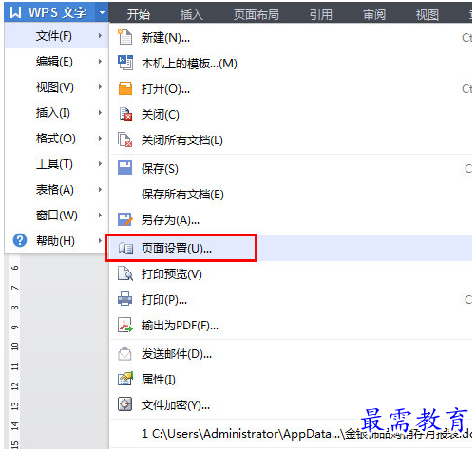Expand the 表格(A) submenu arrow
This screenshot has width=476, height=450.
100,189
